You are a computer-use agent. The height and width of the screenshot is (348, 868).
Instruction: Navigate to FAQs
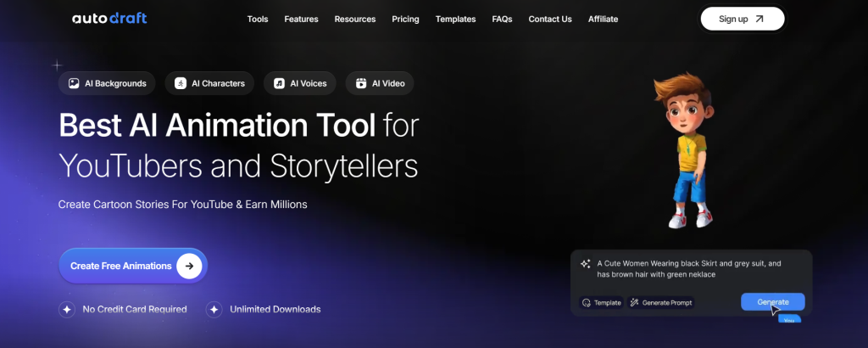click(502, 19)
